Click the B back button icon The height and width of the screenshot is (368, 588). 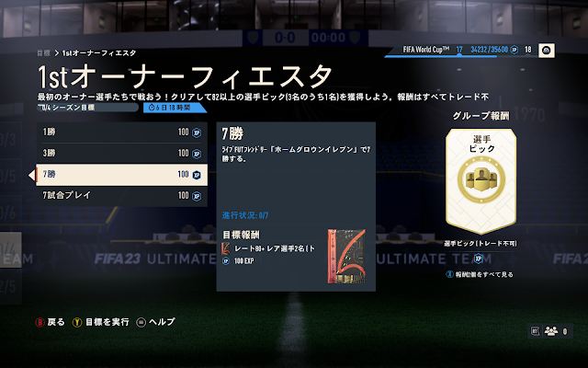coord(40,322)
